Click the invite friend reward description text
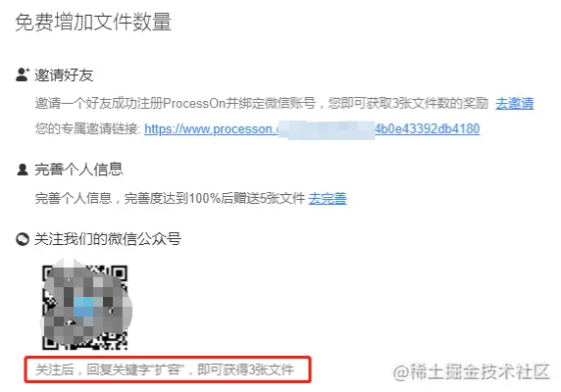Image resolution: width=561 pixels, height=392 pixels. (262, 103)
